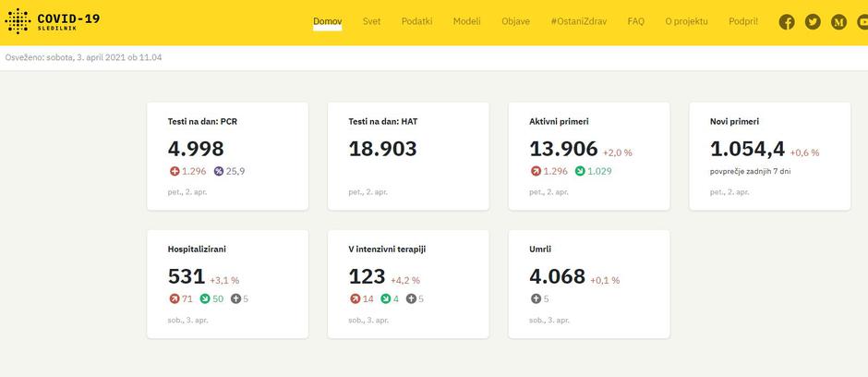Open the Svet menu item

(x=371, y=21)
